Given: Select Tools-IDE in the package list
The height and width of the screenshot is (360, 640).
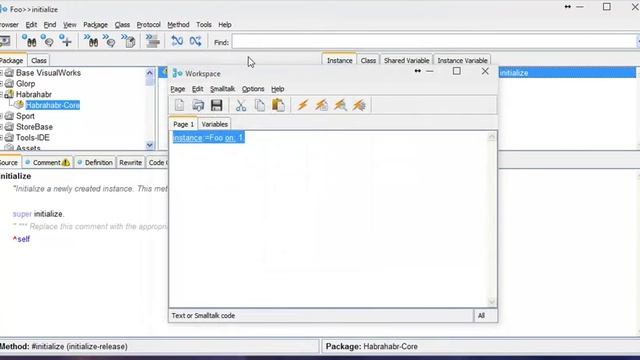Looking at the screenshot, I should coord(32,138).
